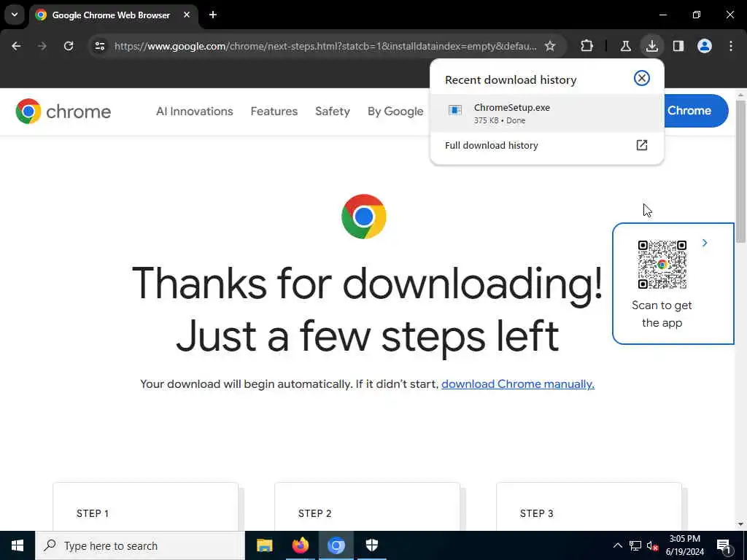747x560 pixels.
Task: Click the QR code image
Action: pyautogui.click(x=662, y=265)
